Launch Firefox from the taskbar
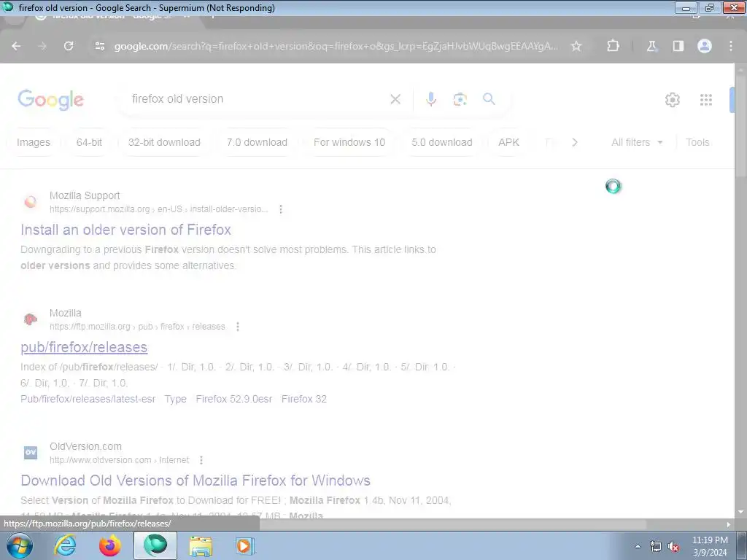The width and height of the screenshot is (747, 560). pos(110,546)
